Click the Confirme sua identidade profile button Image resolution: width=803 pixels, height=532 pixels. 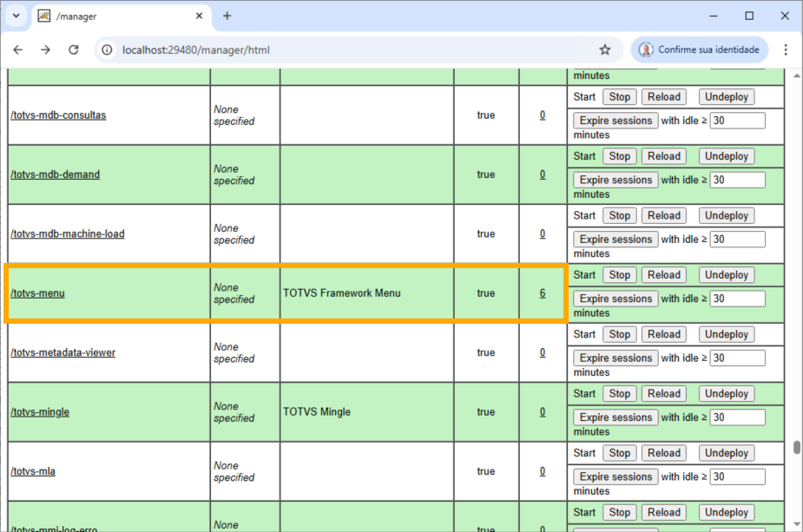tap(700, 49)
